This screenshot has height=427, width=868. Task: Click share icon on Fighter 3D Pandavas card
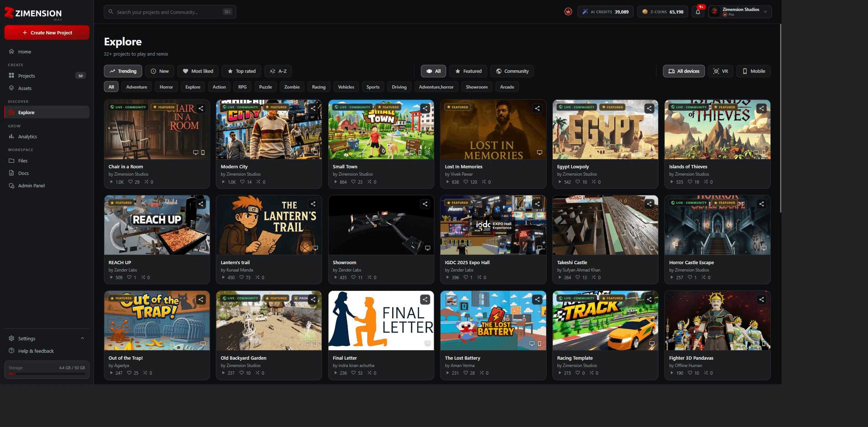click(x=761, y=299)
